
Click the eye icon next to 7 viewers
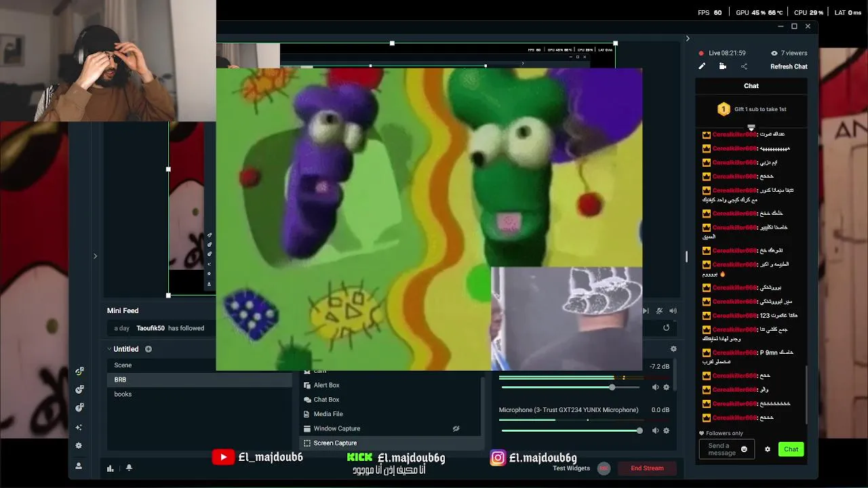(x=774, y=53)
